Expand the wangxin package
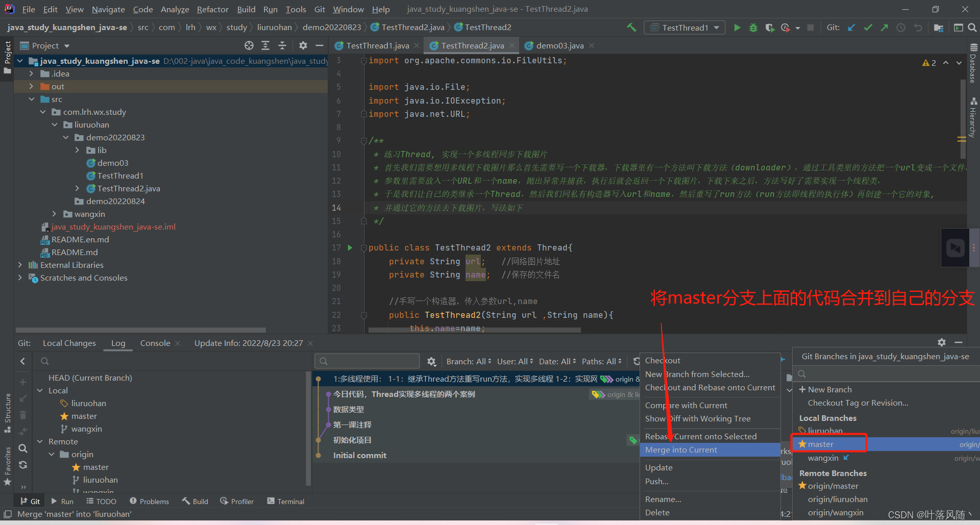This screenshot has width=980, height=525. pos(54,214)
